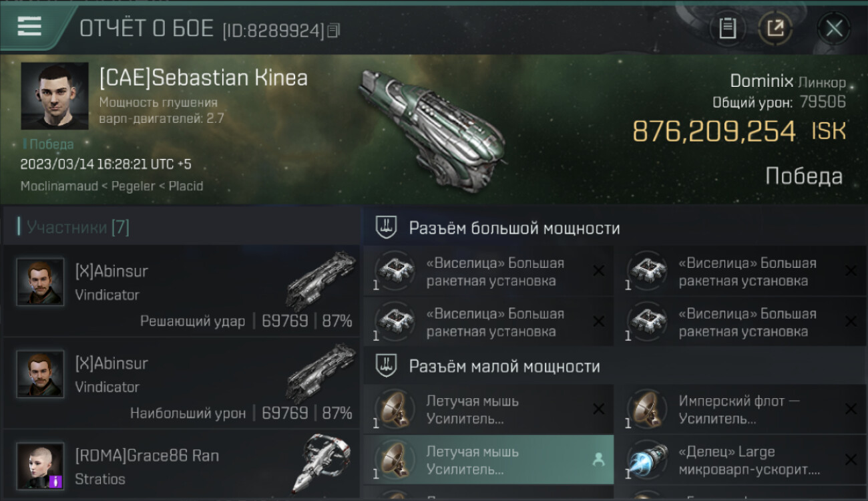Viewport: 868px width, 501px height.
Task: Select the first Abinsur Vindicator participant entry
Action: tap(182, 291)
